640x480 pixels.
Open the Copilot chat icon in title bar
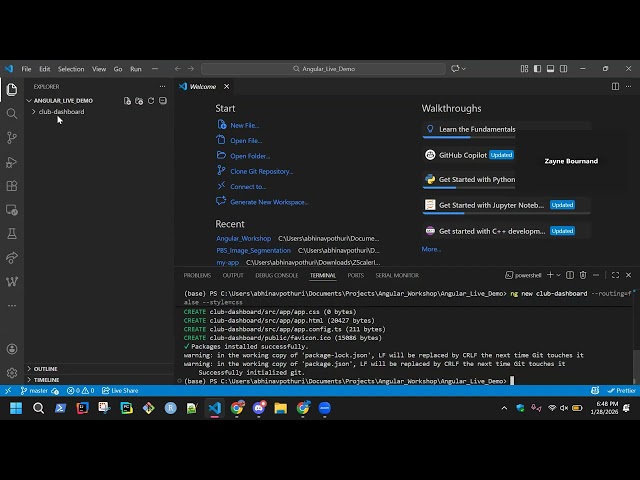[x=455, y=69]
